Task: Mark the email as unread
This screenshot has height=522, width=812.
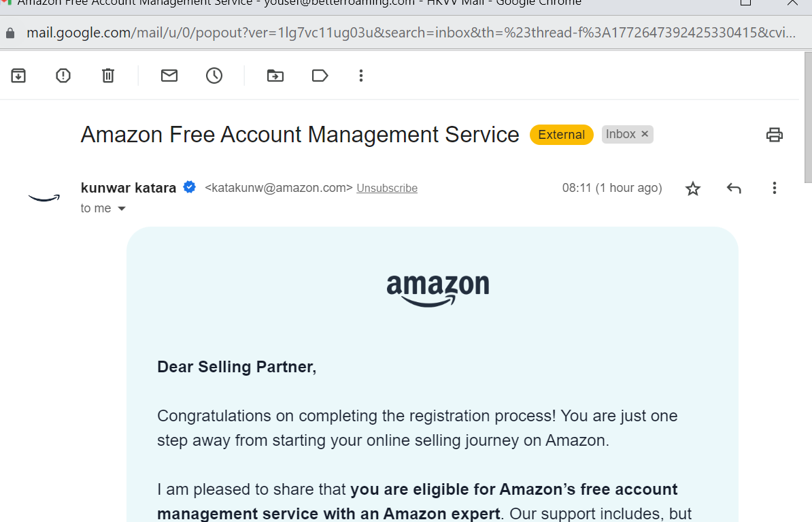Action: (x=169, y=76)
